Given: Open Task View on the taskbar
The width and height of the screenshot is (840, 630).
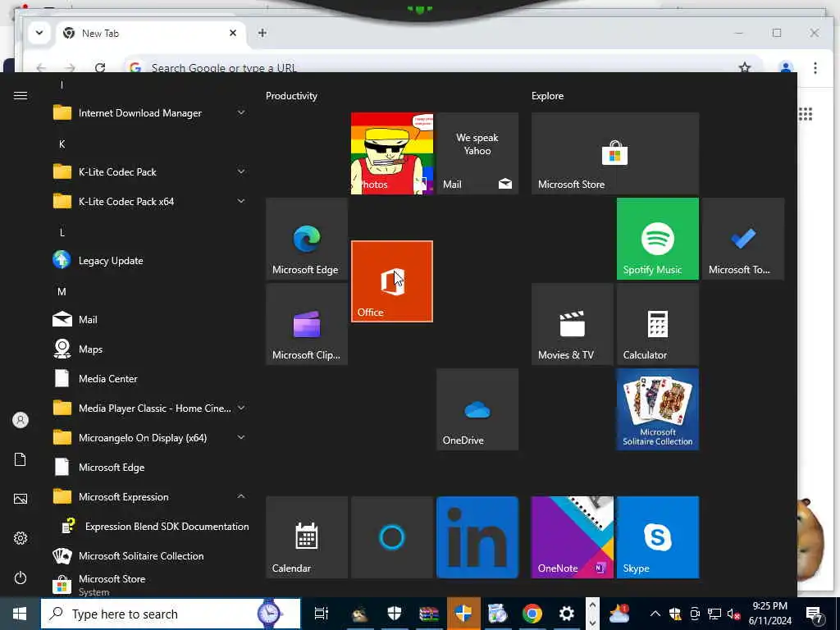Looking at the screenshot, I should (322, 614).
